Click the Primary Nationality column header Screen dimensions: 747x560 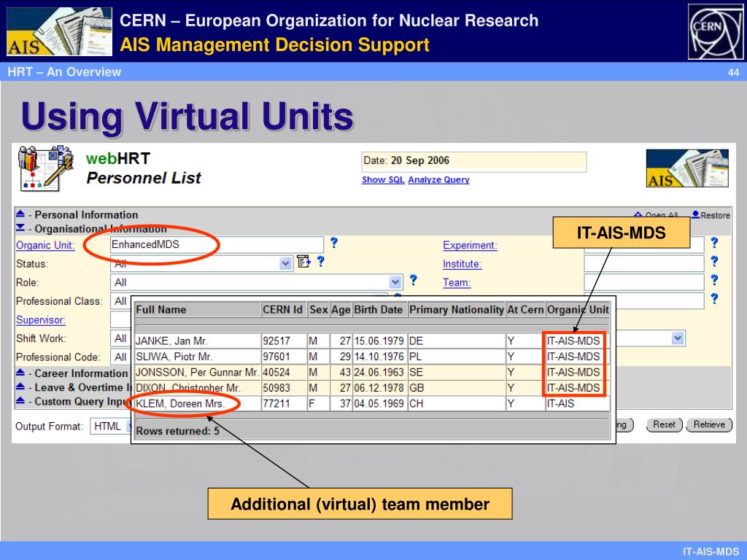[457, 309]
